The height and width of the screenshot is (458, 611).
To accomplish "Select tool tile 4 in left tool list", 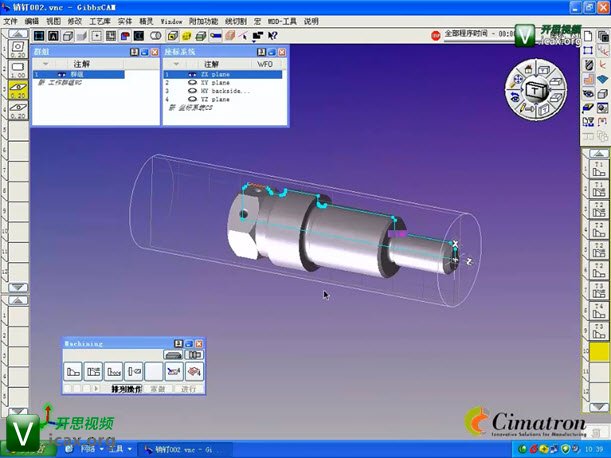I will pyautogui.click(x=18, y=110).
